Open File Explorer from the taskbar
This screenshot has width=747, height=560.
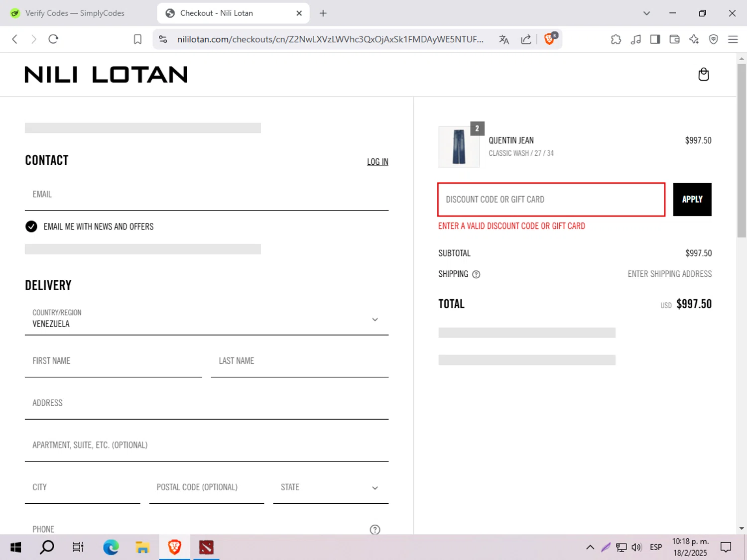point(142,548)
